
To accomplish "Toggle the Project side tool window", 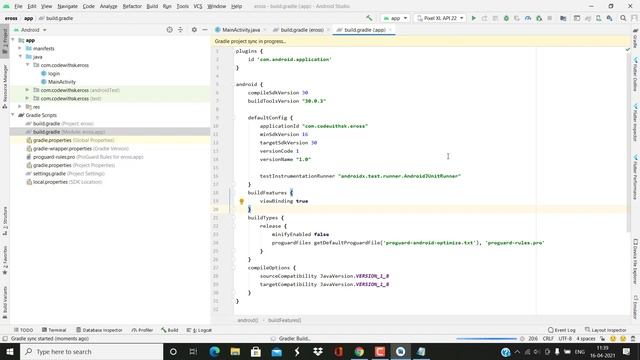I will pos(5,41).
